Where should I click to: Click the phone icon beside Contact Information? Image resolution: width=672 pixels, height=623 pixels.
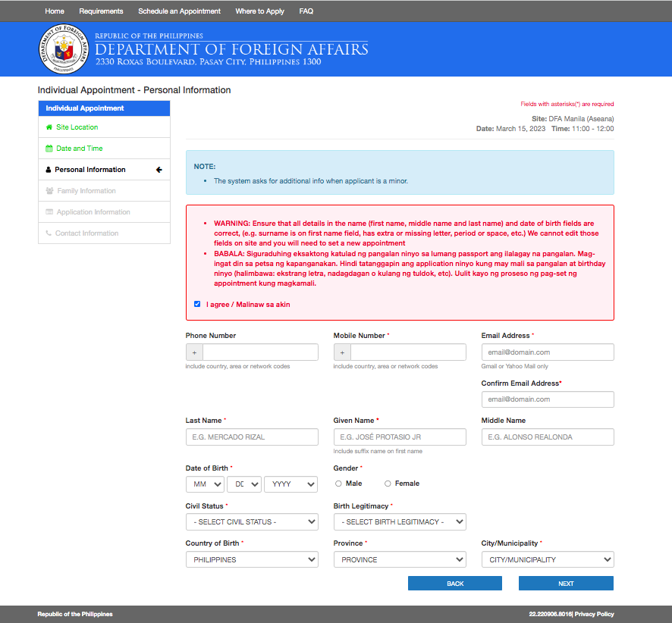coord(49,233)
